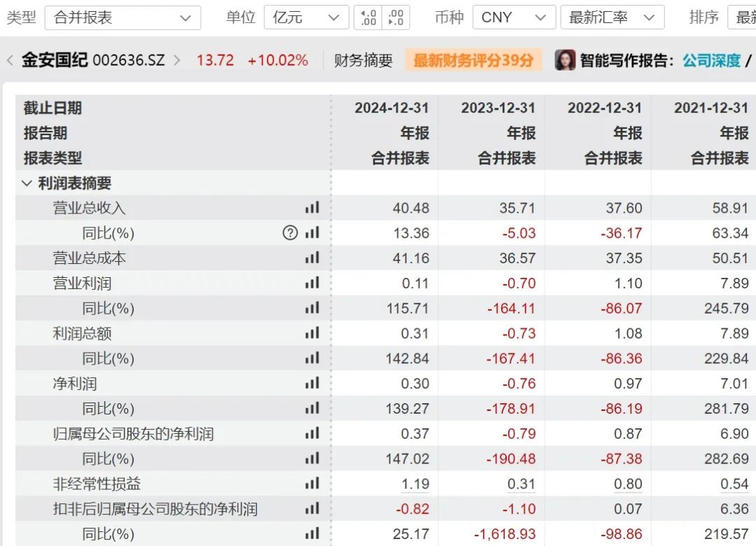Click the question mark help icon
This screenshot has width=756, height=546.
(x=290, y=233)
